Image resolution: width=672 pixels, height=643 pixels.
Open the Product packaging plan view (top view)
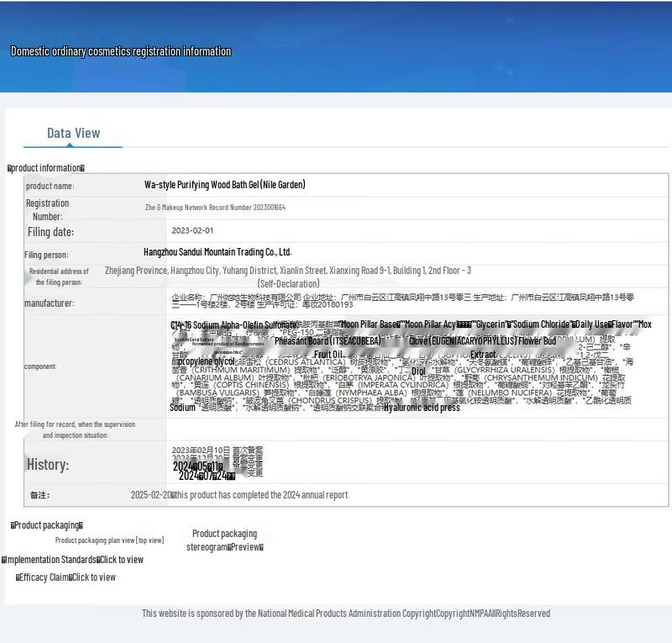[x=109, y=540]
